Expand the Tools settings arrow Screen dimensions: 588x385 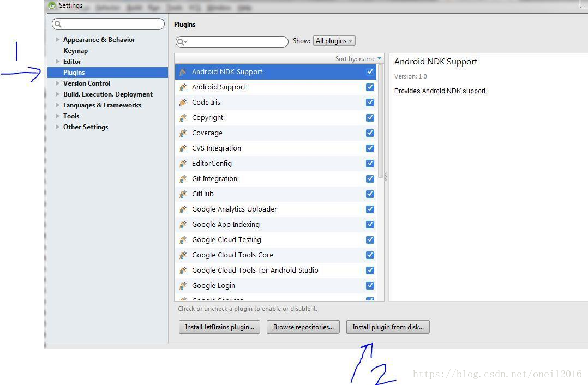point(57,116)
